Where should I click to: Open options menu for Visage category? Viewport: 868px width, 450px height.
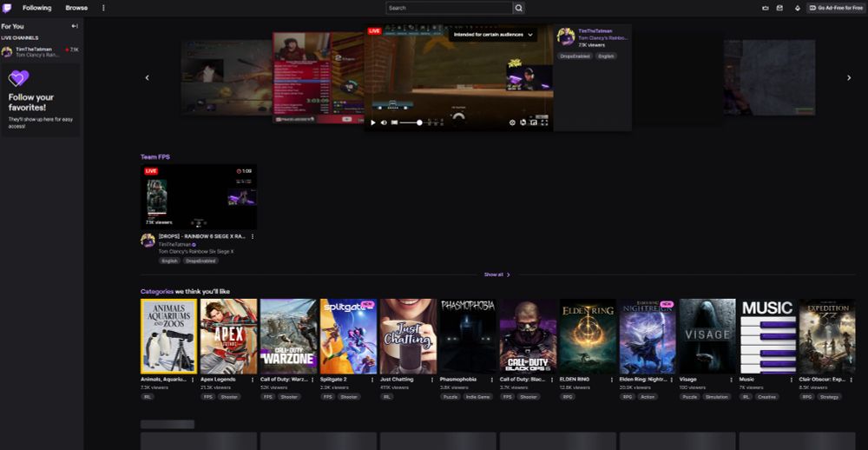tap(731, 380)
